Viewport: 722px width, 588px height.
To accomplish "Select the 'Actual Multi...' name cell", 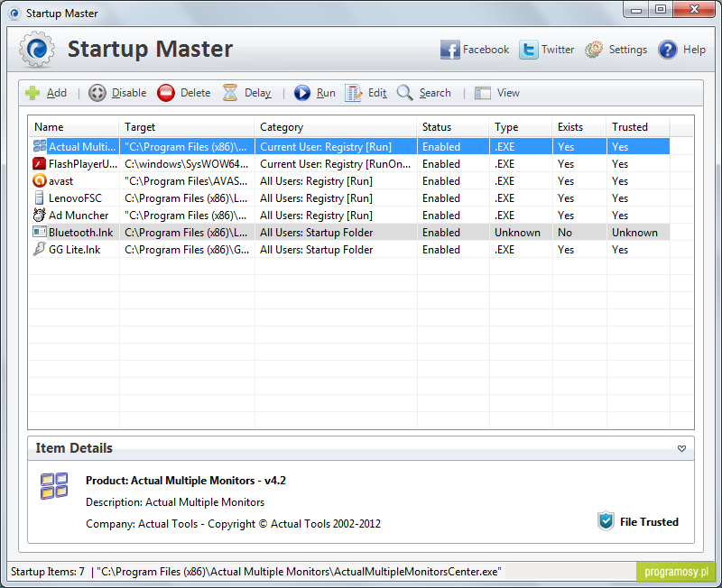I will coord(82,147).
